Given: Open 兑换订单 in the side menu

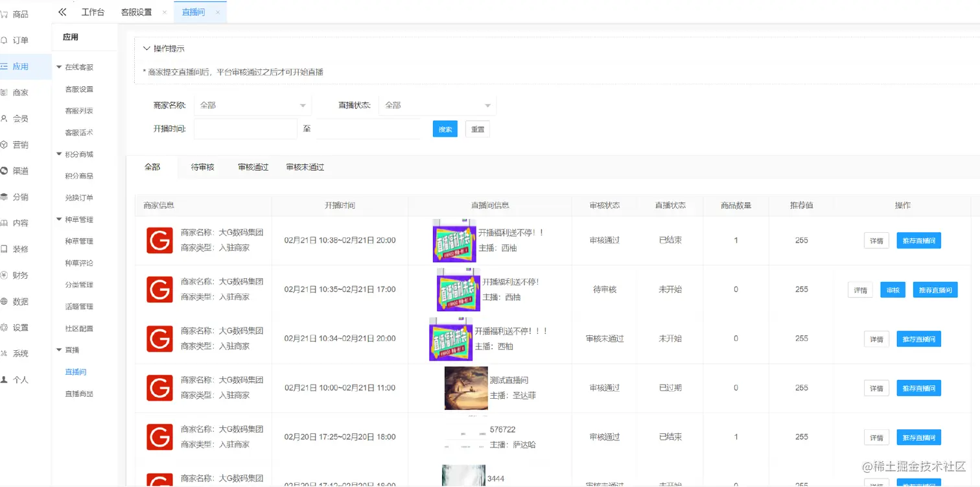Looking at the screenshot, I should tap(79, 198).
